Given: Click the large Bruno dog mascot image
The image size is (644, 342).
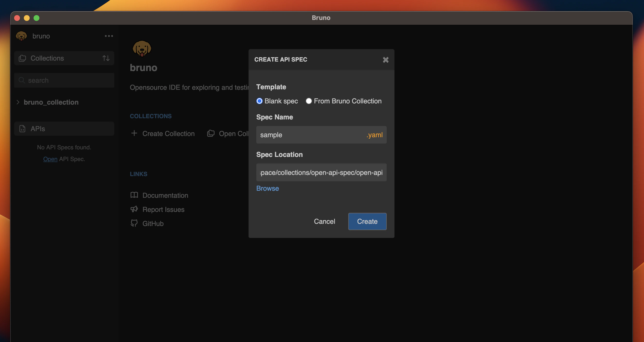Looking at the screenshot, I should 142,48.
